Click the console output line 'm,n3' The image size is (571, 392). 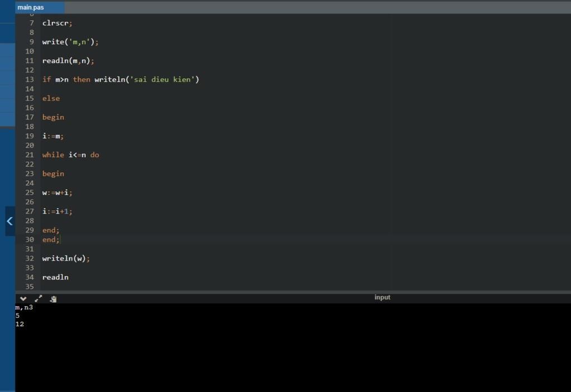tap(24, 307)
